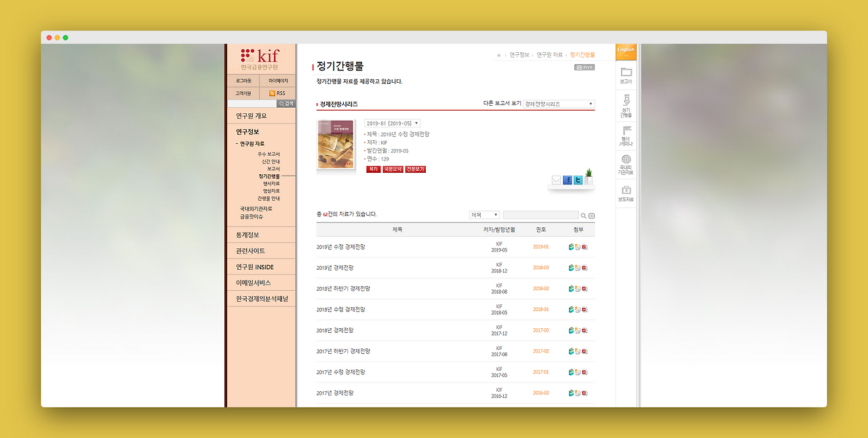Click green book icon in 2018-01 row
Image resolution: width=868 pixels, height=438 pixels.
[x=572, y=309]
